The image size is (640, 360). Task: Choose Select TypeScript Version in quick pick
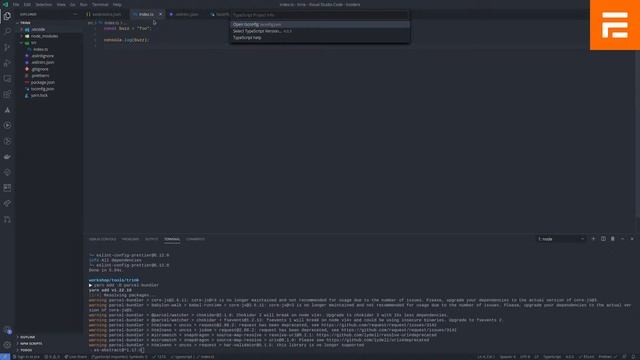coord(320,31)
